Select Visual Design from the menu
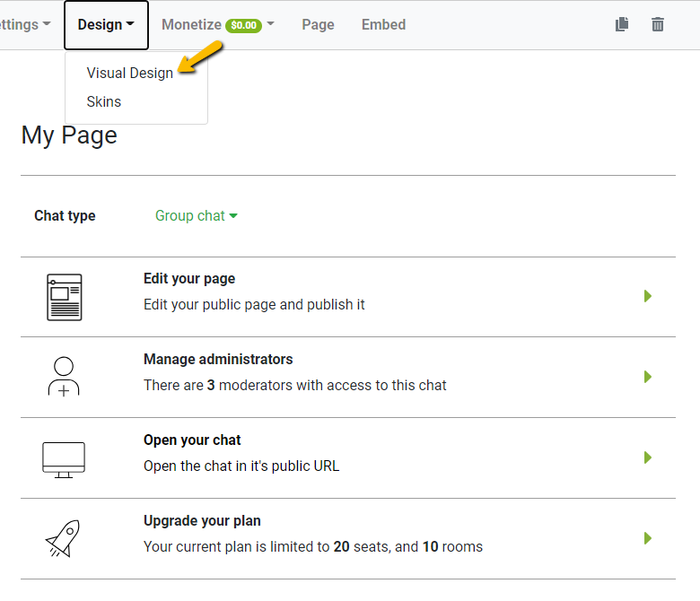 (129, 74)
